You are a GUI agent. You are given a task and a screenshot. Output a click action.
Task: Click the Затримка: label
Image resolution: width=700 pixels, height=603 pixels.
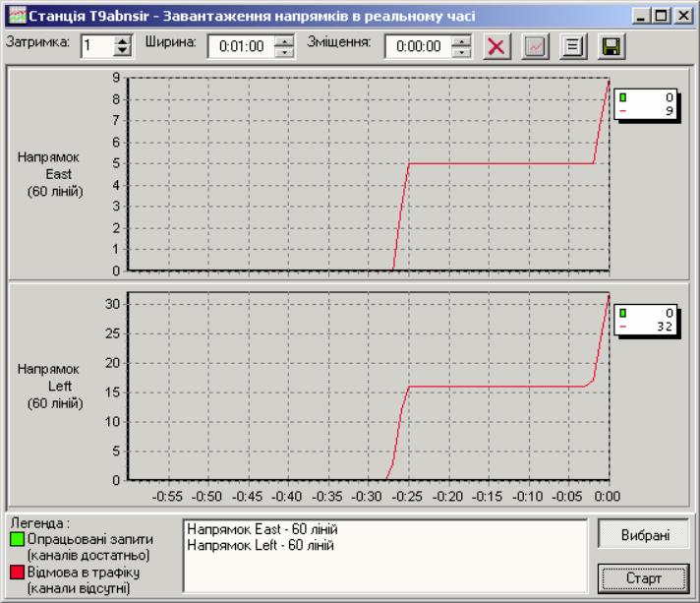37,42
